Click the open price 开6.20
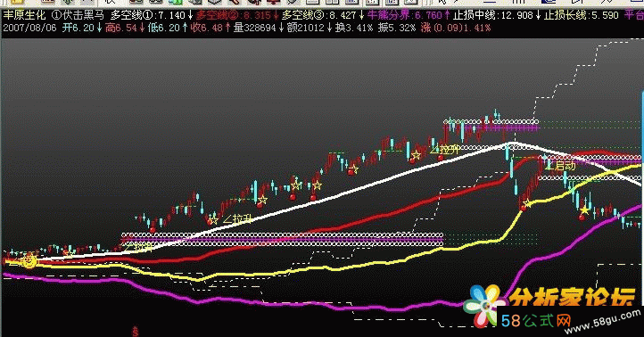This screenshot has width=644, height=337. (x=82, y=28)
